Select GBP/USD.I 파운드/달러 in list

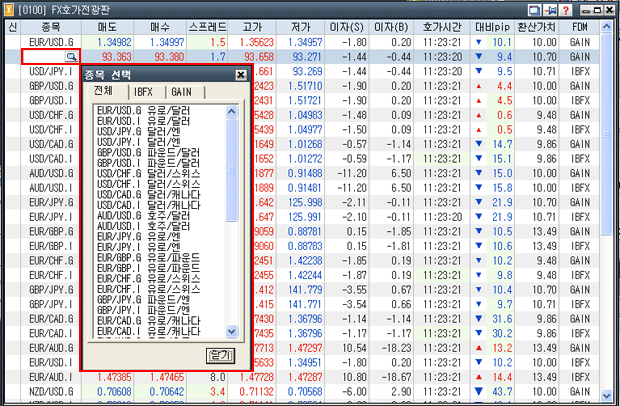pos(148,163)
